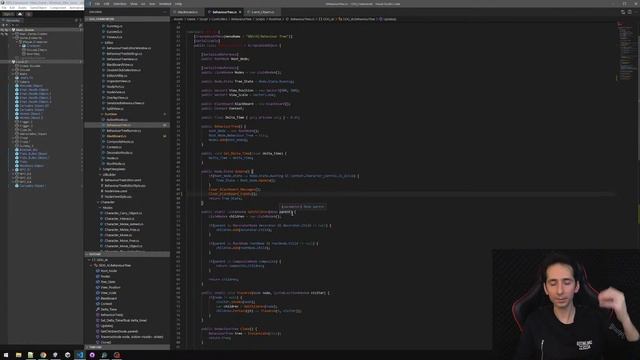Open BehaviourTreeEditorWindow.cs file
Image resolution: width=640 pixels, height=360 pixels.
coord(128,48)
